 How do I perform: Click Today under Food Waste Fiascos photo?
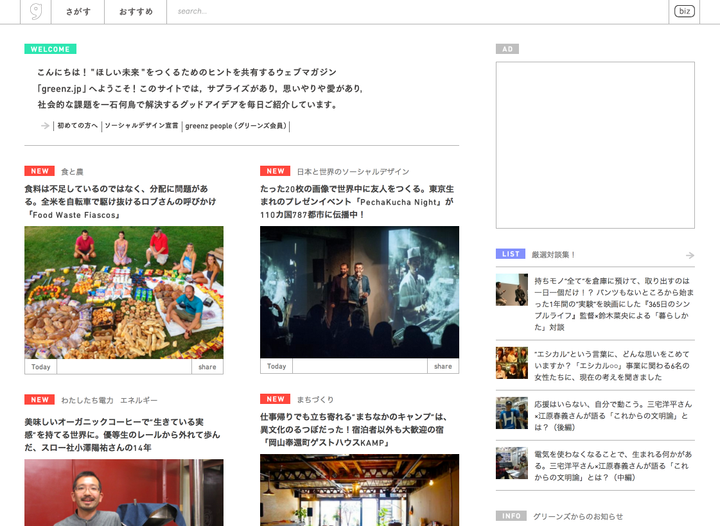[40, 367]
